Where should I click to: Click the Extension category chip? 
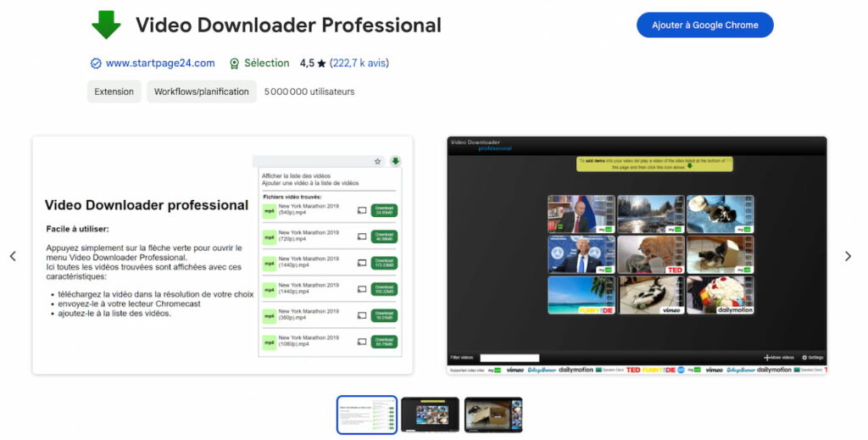point(114,92)
